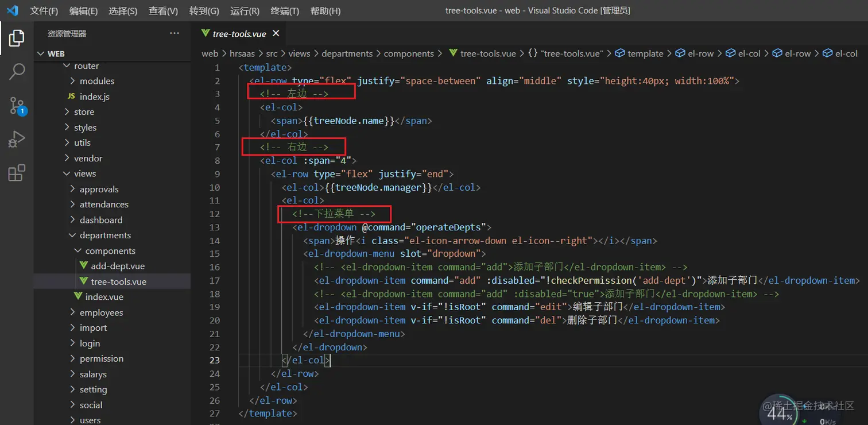This screenshot has height=425, width=868.
Task: Open the 文件(F) menu
Action: (x=44, y=11)
